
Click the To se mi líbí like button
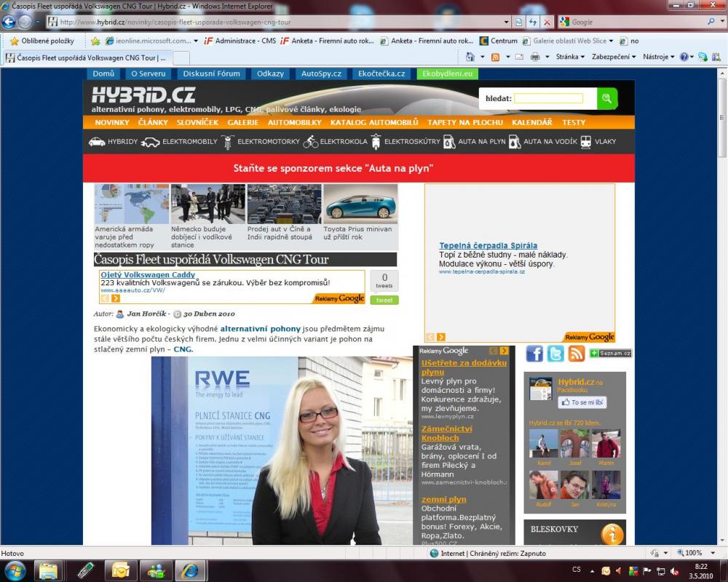pos(582,402)
